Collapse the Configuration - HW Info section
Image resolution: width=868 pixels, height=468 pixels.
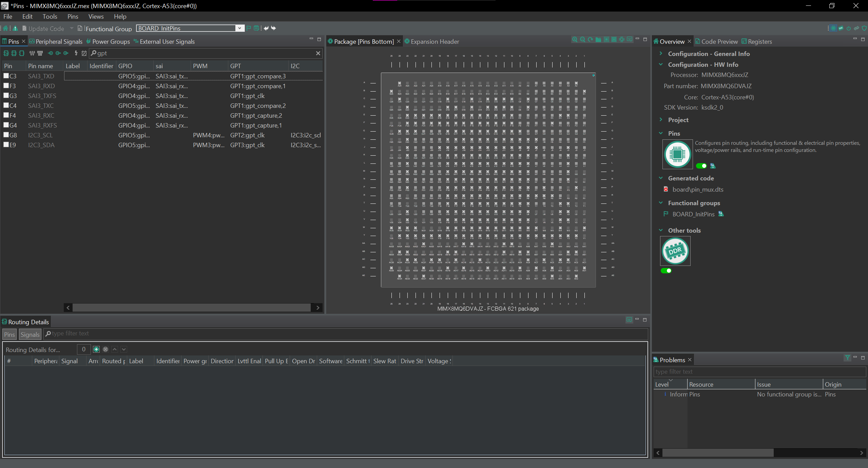coord(661,64)
